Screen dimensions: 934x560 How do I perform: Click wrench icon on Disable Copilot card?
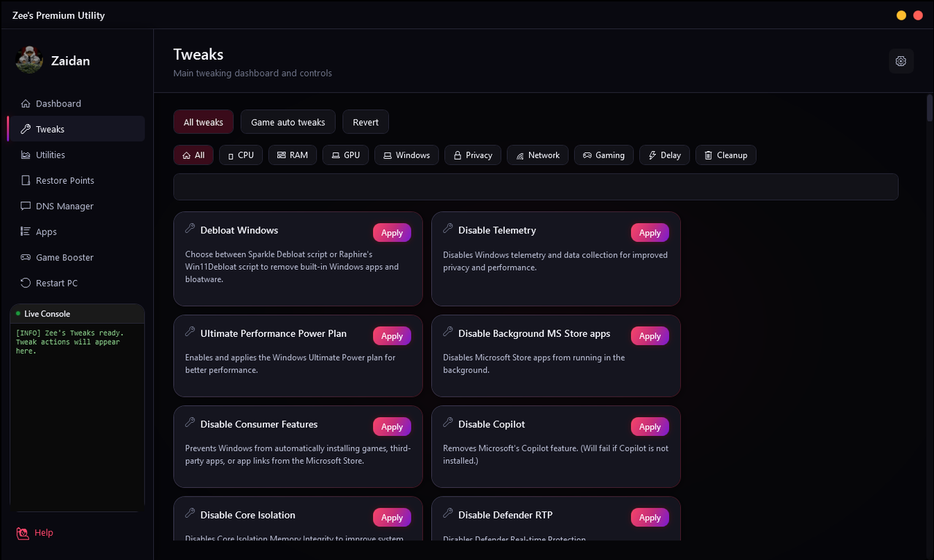tap(448, 423)
